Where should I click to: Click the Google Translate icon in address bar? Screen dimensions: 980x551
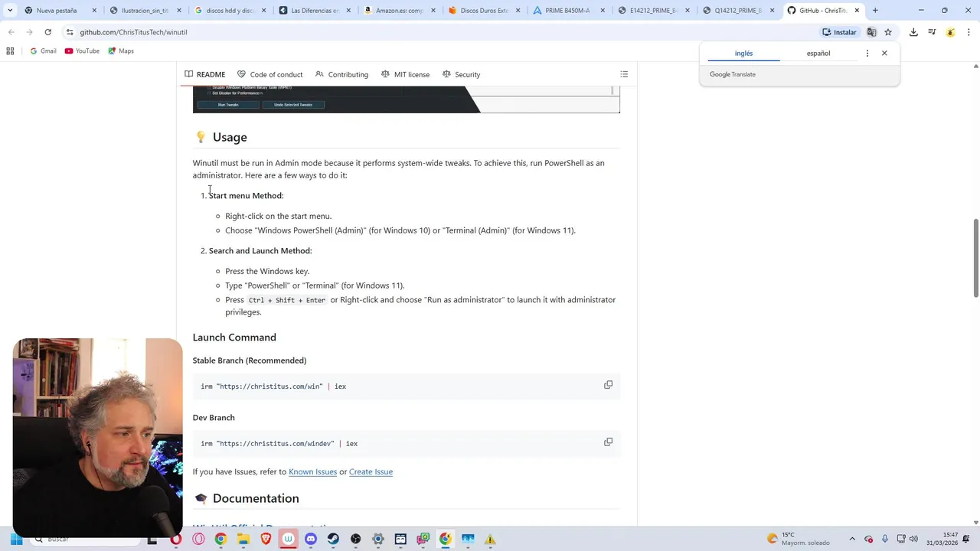coord(871,32)
